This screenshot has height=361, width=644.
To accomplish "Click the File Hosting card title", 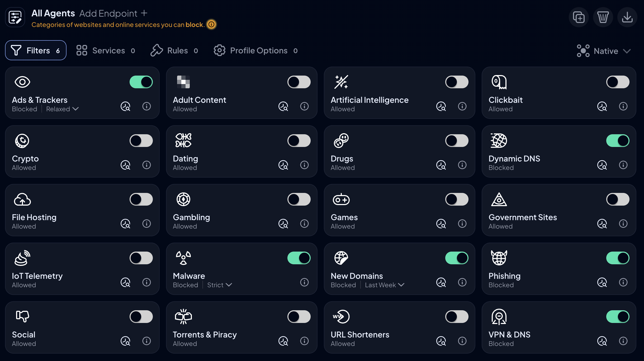I will click(34, 217).
